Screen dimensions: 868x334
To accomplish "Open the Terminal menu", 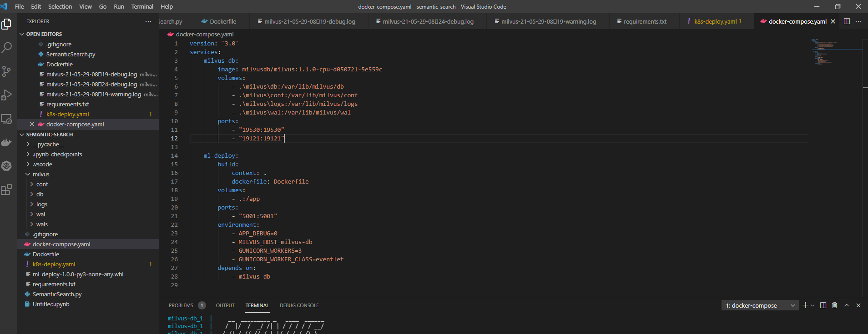I will [x=142, y=6].
